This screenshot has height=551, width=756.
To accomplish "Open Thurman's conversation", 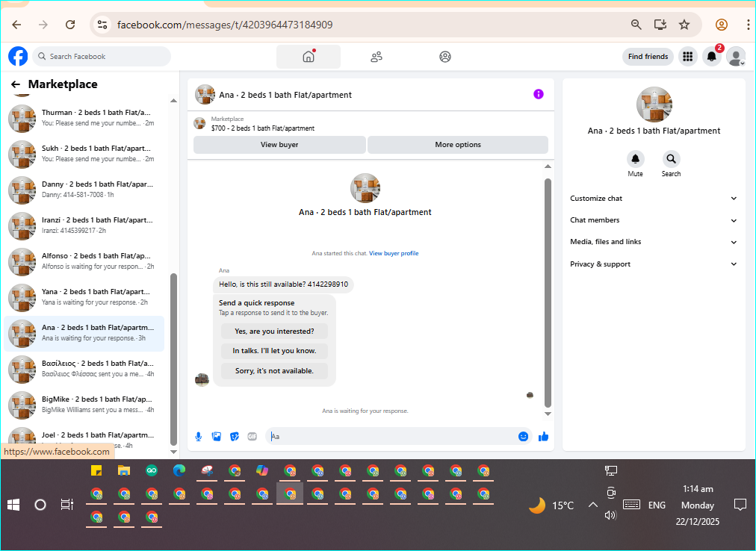I will coord(84,118).
